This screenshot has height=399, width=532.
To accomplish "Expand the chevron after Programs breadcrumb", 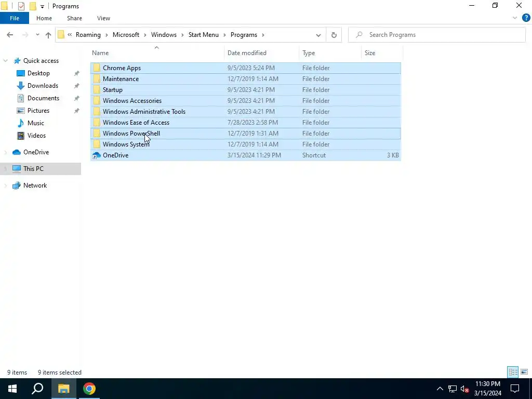I will point(263,35).
